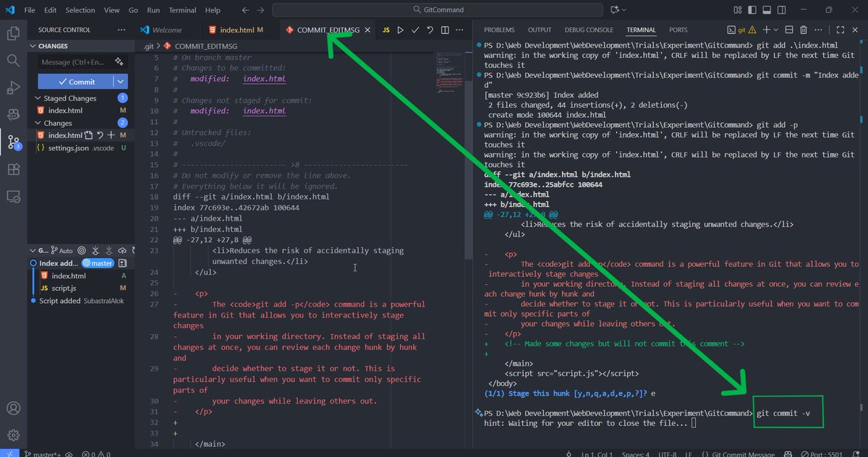Image resolution: width=868 pixels, height=457 pixels.
Task: Click the generate commit message sparkle icon
Action: pos(118,62)
